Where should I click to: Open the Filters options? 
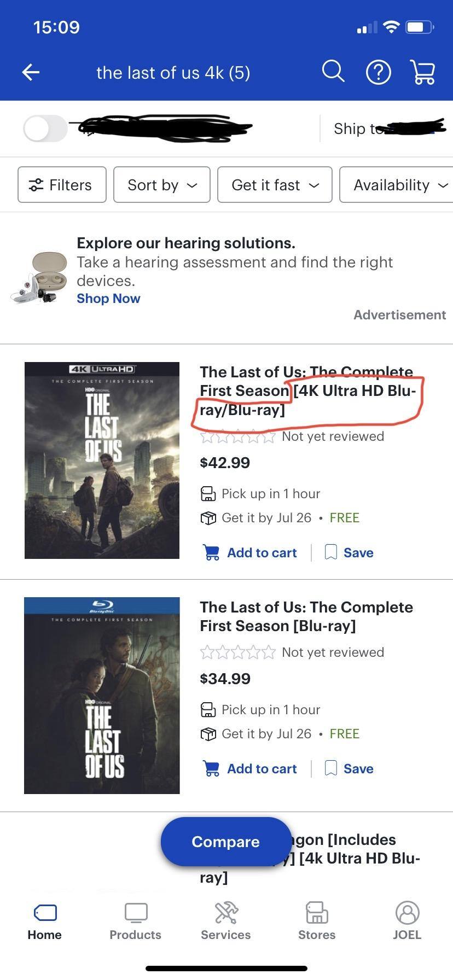click(x=62, y=185)
